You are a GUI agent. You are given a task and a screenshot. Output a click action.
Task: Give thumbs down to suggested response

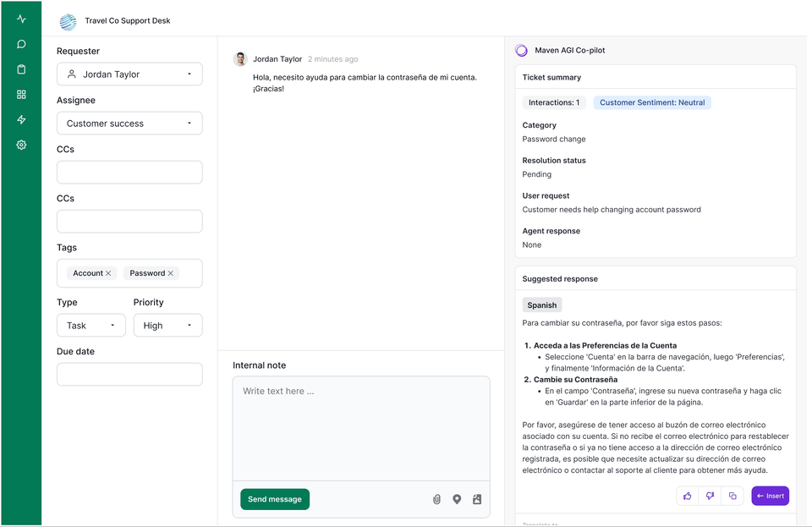[710, 496]
